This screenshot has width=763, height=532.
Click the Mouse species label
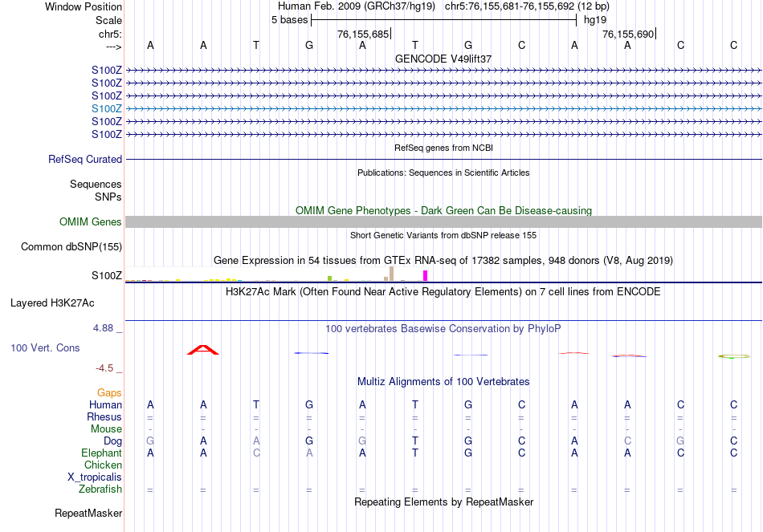point(106,429)
